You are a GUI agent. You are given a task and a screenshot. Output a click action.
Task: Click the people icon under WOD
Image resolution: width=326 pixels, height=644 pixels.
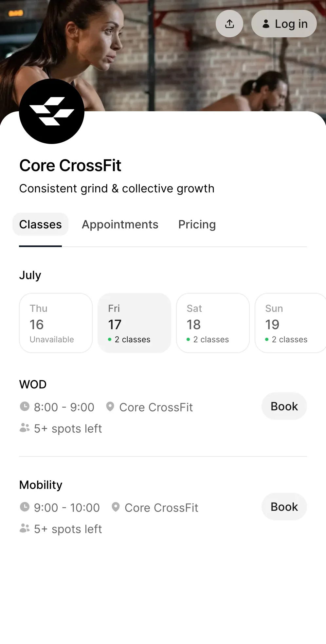click(x=25, y=428)
